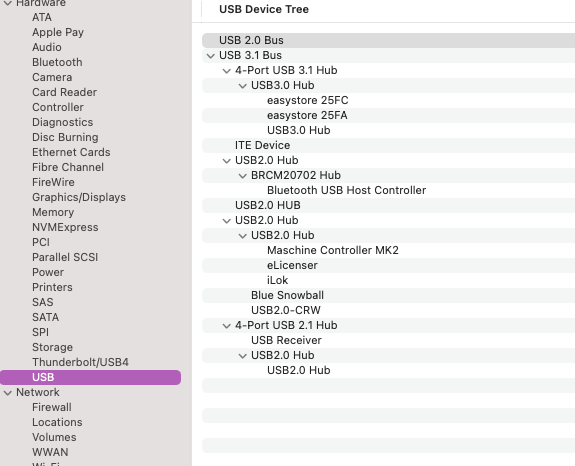Viewport: 575px width, 466px height.
Task: Select the ITE Device row
Action: 388,146
